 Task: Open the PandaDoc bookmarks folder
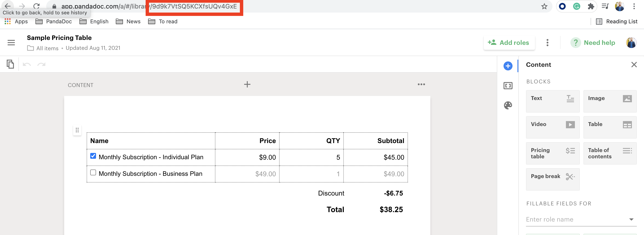click(54, 22)
